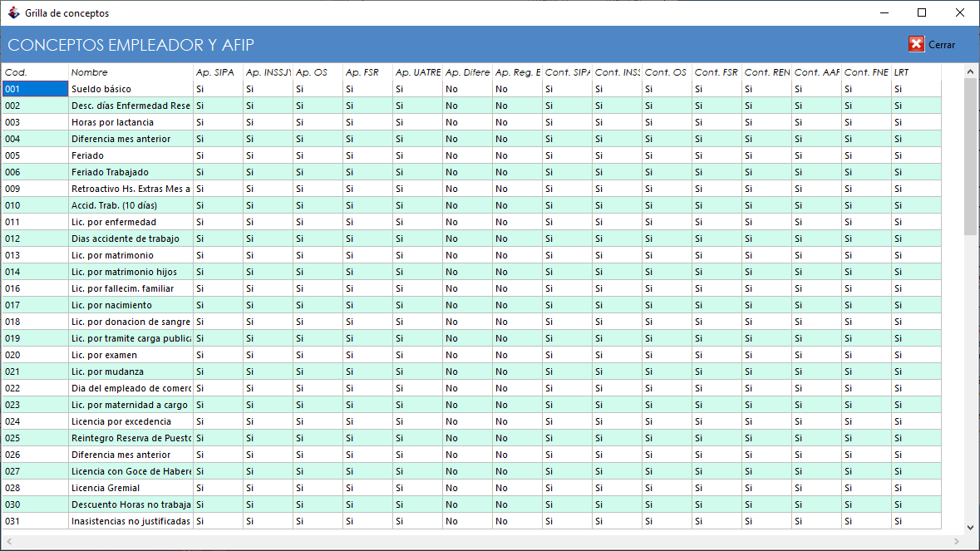Viewport: 980px width, 551px height.
Task: Select the code cell 001
Action: tap(35, 89)
